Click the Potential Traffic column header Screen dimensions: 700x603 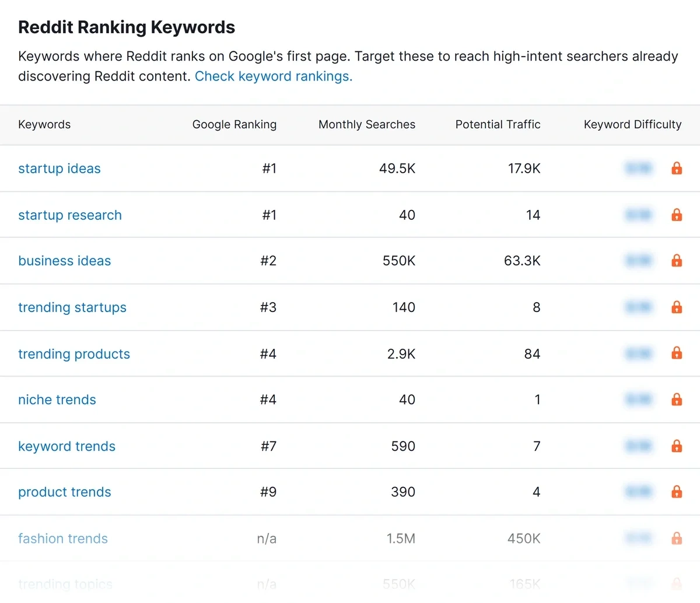tap(498, 124)
